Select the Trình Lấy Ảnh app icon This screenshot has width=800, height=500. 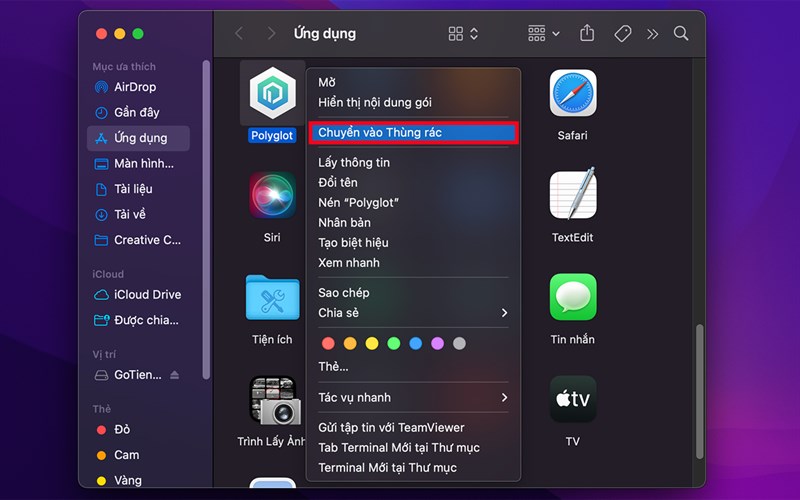pyautogui.click(x=274, y=401)
